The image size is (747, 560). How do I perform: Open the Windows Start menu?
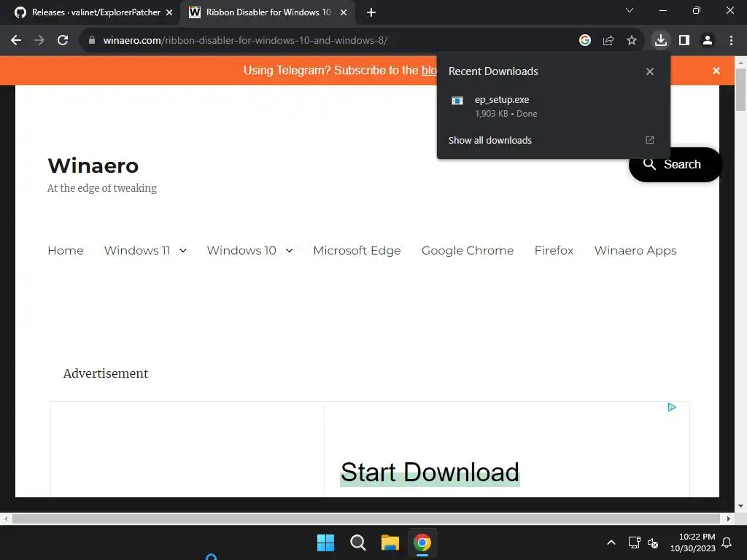(326, 542)
